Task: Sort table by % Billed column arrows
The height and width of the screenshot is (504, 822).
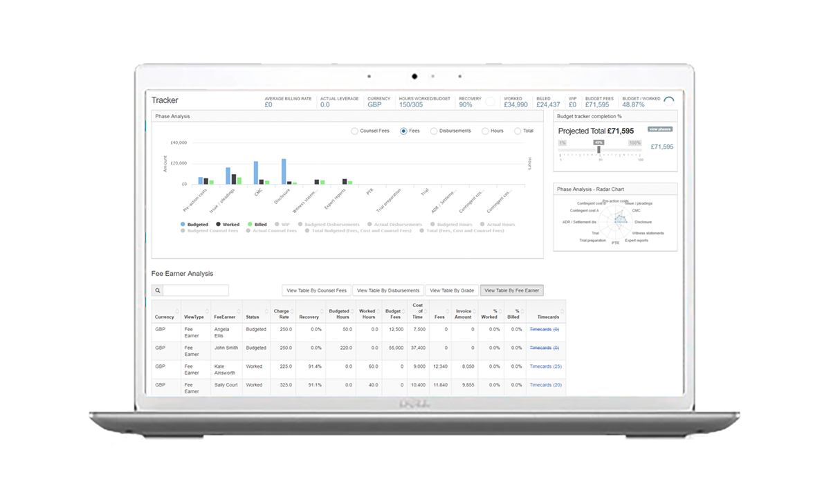Action: pos(522,312)
